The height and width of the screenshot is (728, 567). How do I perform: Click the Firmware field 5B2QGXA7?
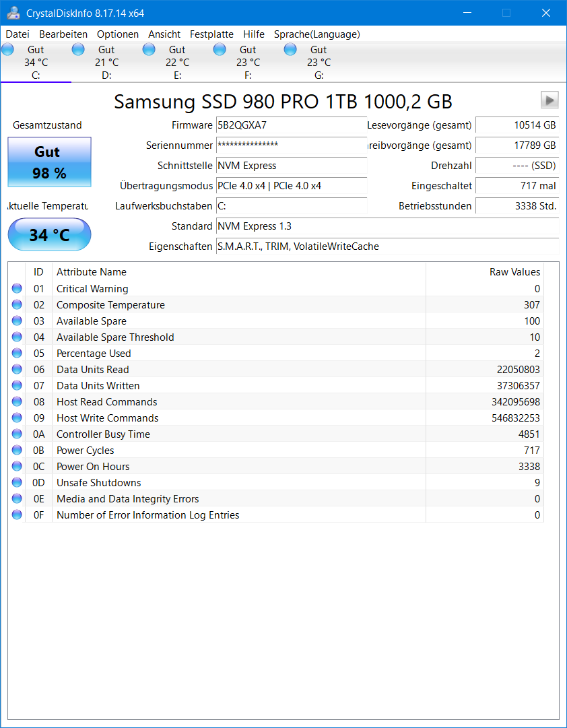click(x=292, y=125)
